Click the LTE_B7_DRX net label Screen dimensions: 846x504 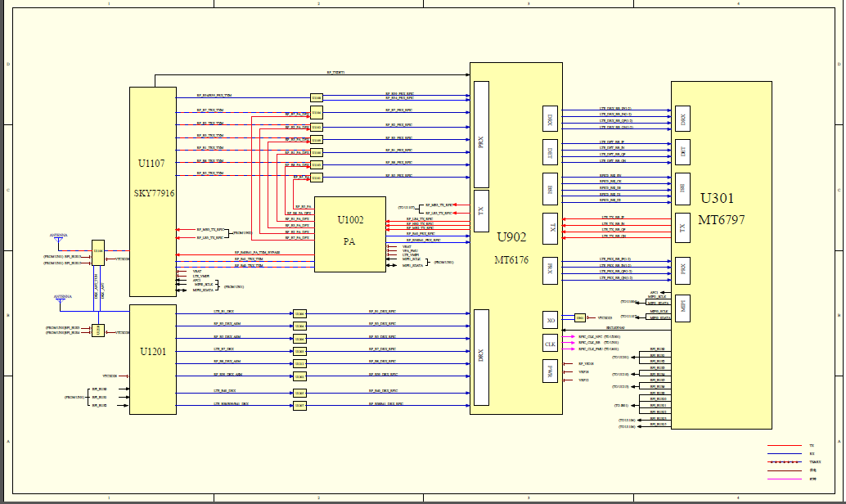pos(223,349)
